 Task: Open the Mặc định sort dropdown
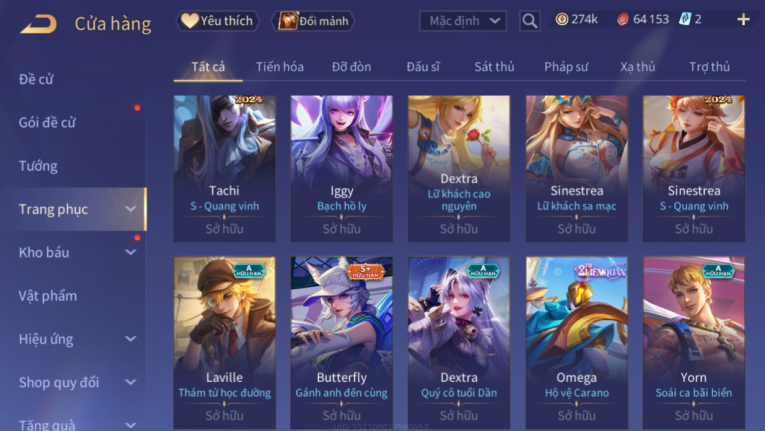463,21
